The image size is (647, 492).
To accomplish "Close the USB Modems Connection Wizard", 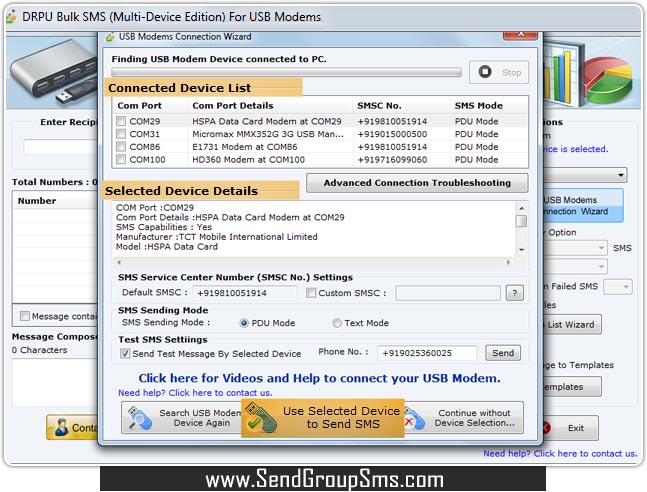I will 520,35.
